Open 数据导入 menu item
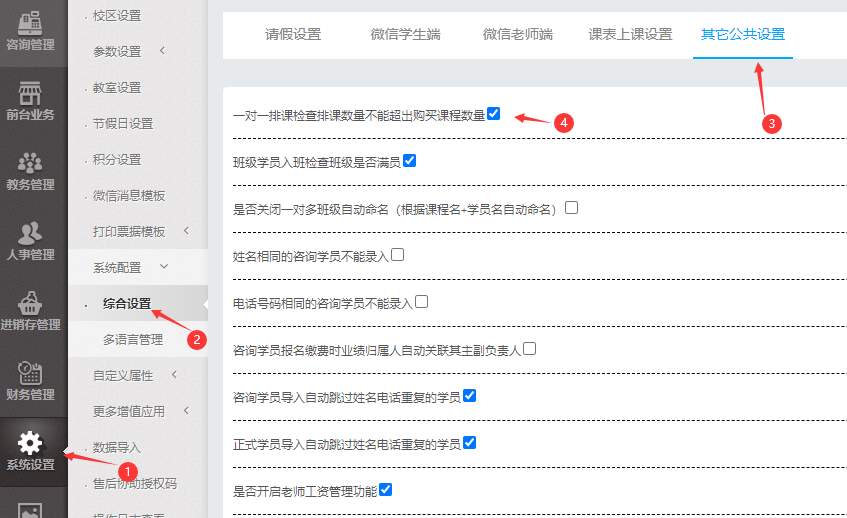This screenshot has height=518, width=847. point(117,447)
